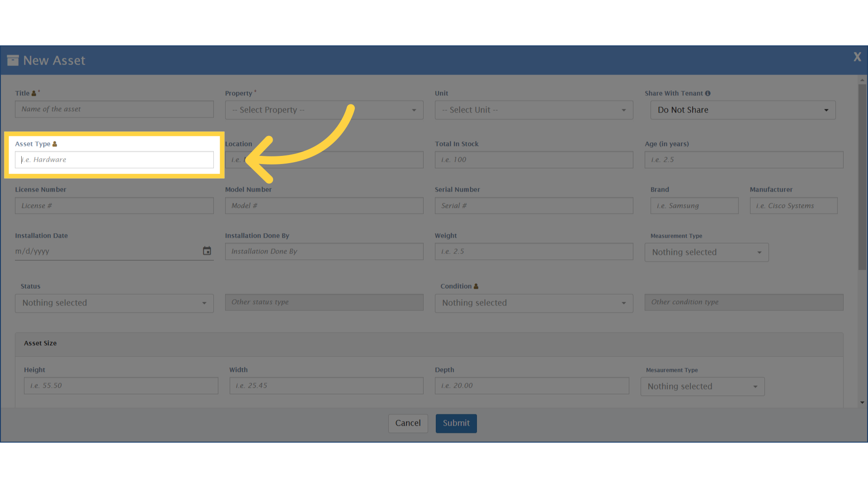The height and width of the screenshot is (488, 868).
Task: Click the form's vertical scrollbar thumb
Action: pyautogui.click(x=862, y=177)
